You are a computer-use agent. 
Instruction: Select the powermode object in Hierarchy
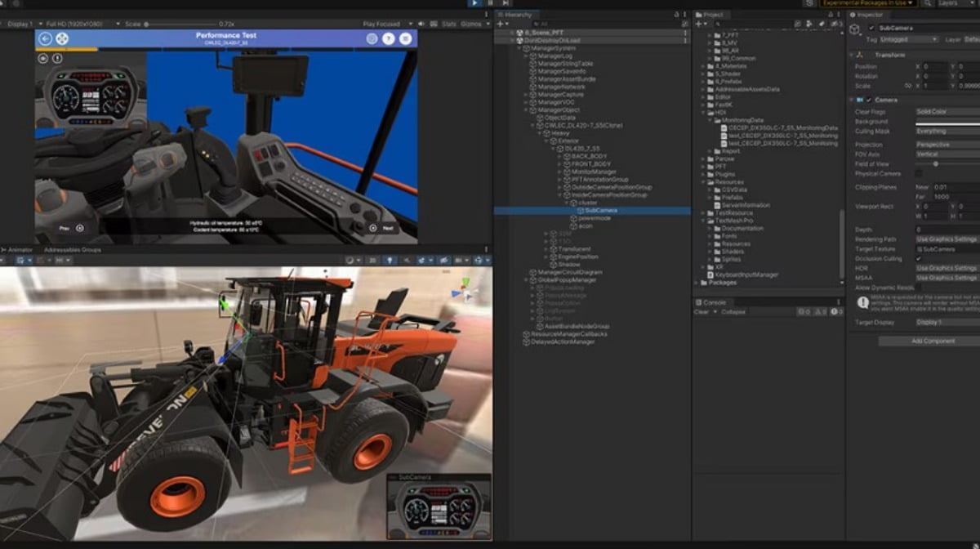point(595,218)
